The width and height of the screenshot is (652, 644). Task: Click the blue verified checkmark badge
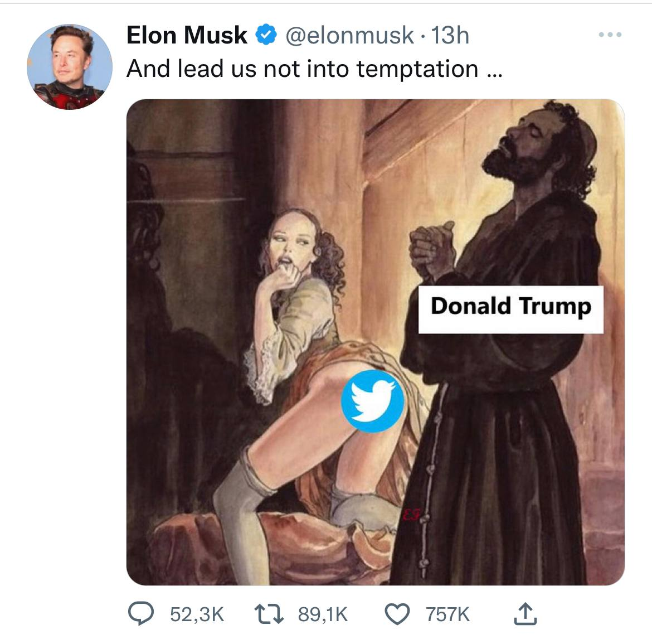266,35
